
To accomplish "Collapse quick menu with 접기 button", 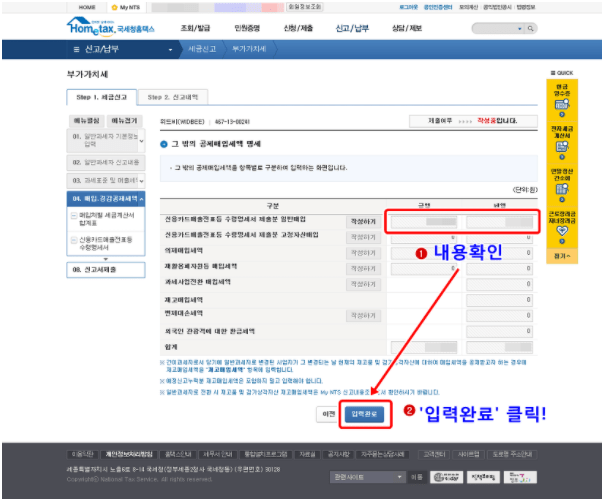I will pos(562,256).
